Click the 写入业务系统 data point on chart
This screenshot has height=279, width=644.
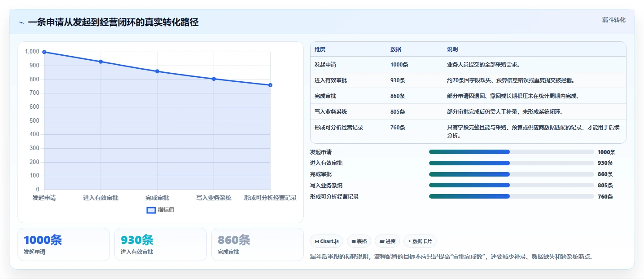tap(214, 79)
